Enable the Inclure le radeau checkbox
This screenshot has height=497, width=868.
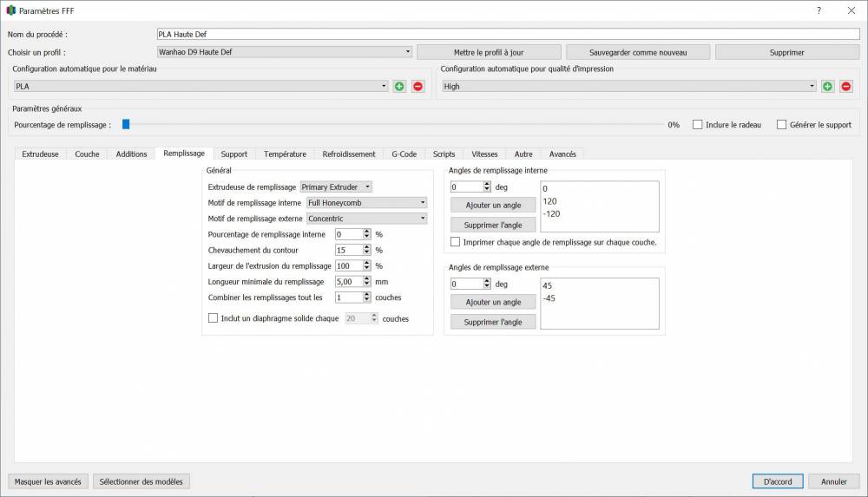[x=698, y=125]
